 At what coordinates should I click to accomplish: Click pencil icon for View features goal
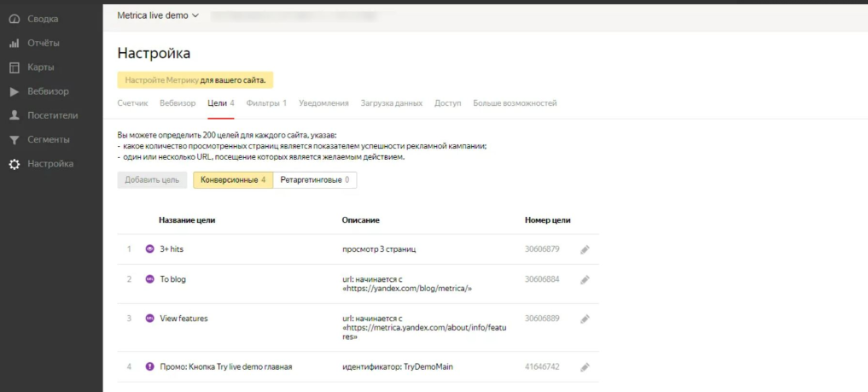[585, 319]
